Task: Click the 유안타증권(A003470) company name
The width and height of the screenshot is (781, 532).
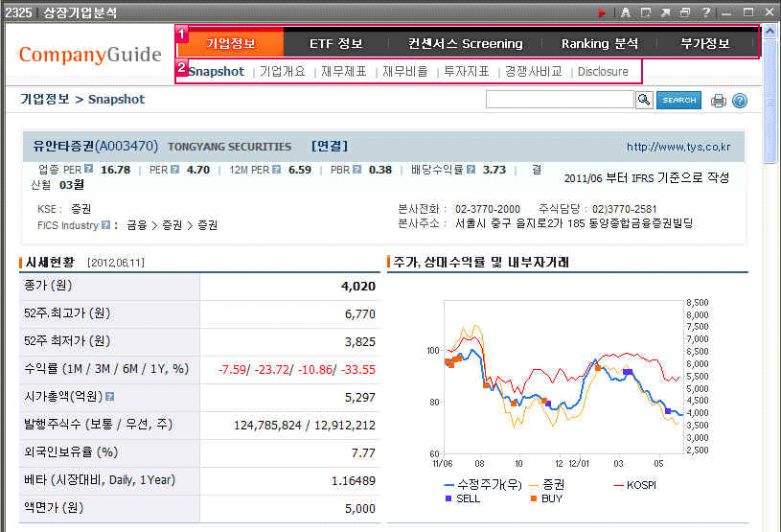Action: click(x=96, y=146)
